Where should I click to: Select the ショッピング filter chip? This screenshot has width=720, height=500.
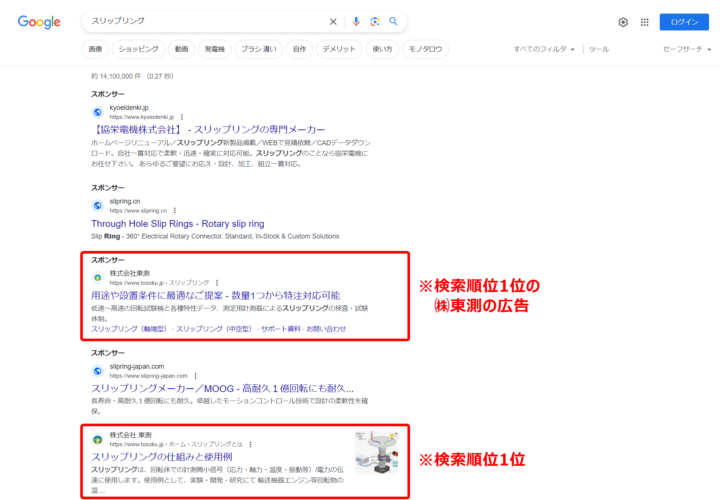click(138, 49)
